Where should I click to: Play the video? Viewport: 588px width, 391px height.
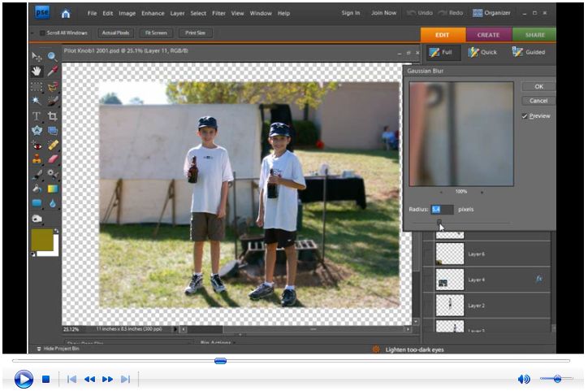pos(24,379)
